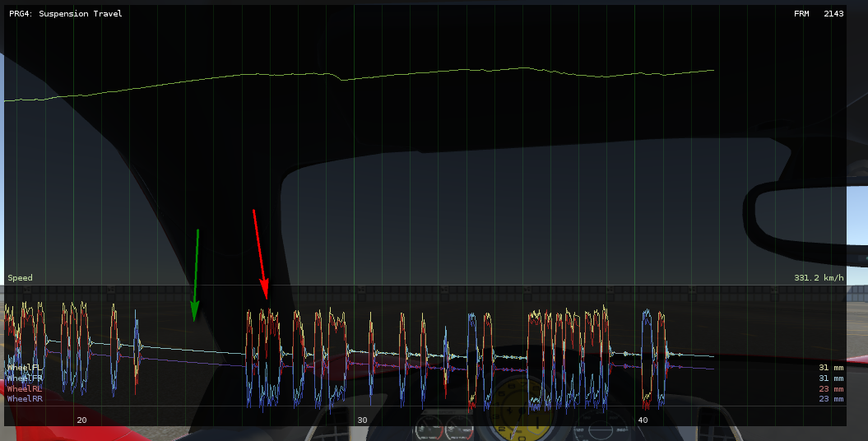Click the WheelRR 23 mm value

click(x=831, y=398)
